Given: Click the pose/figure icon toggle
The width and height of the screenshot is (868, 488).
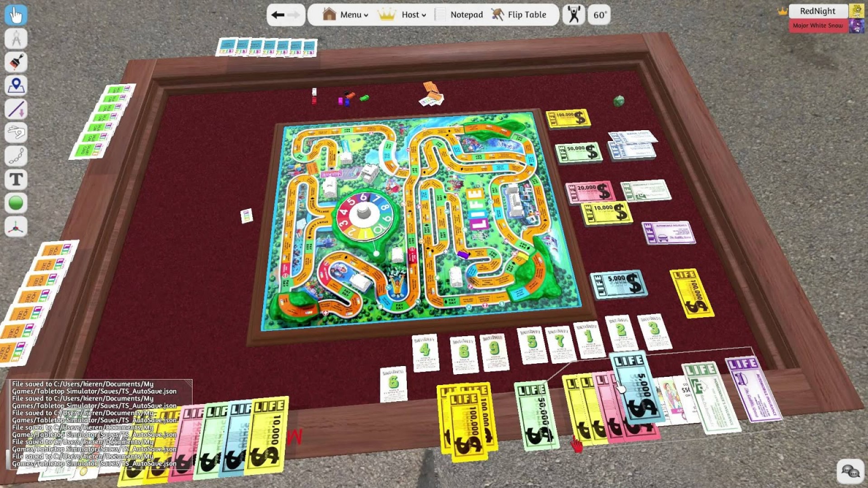Looking at the screenshot, I should (574, 14).
